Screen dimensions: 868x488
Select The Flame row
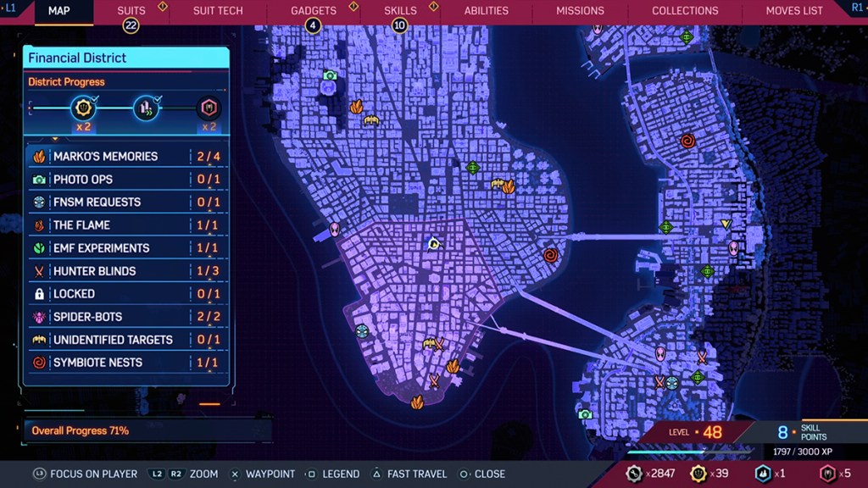126,225
